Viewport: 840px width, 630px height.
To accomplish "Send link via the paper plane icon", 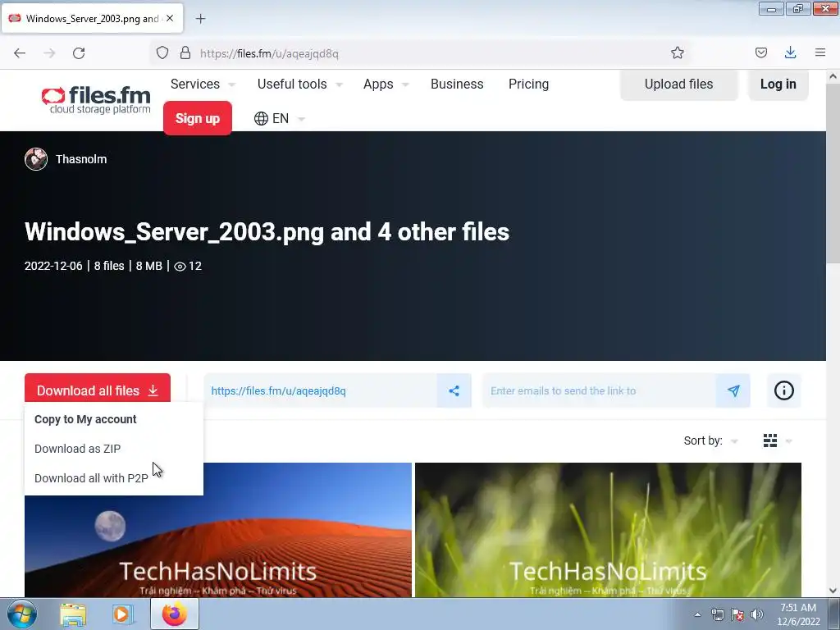I will tap(733, 390).
